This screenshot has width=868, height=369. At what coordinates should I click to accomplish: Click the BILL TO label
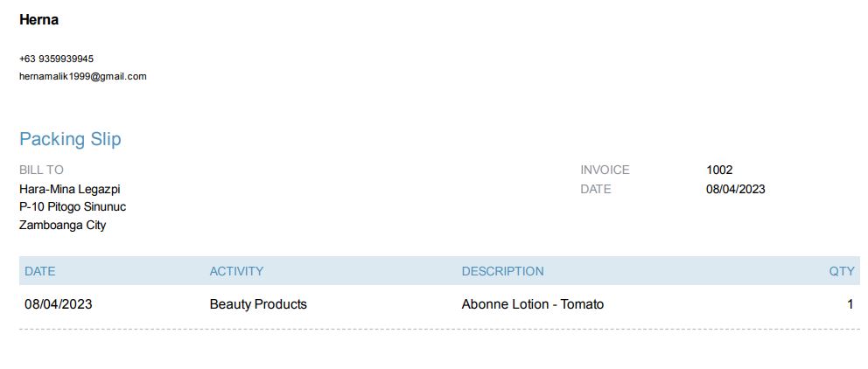click(41, 170)
